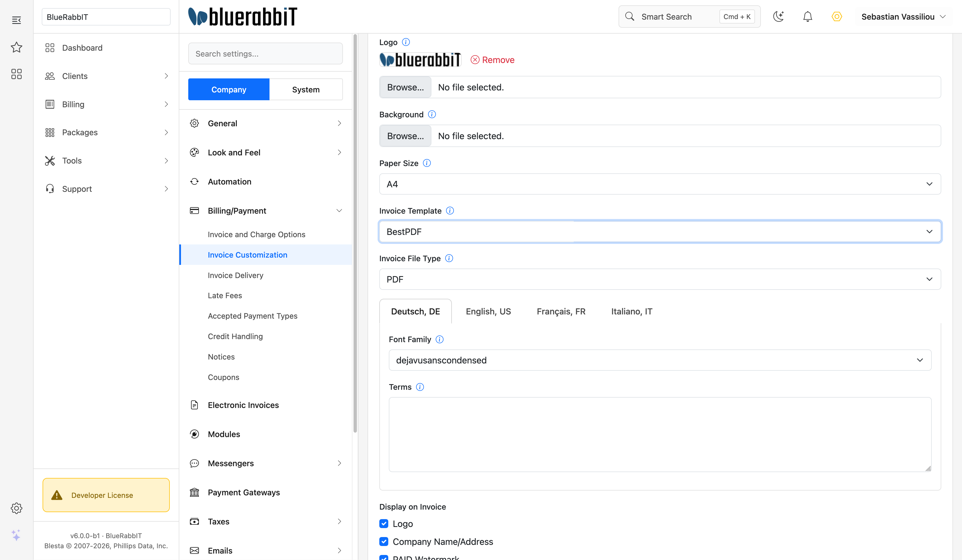Toggle dark mode moon icon
Viewport: 962px width, 560px height.
(779, 17)
